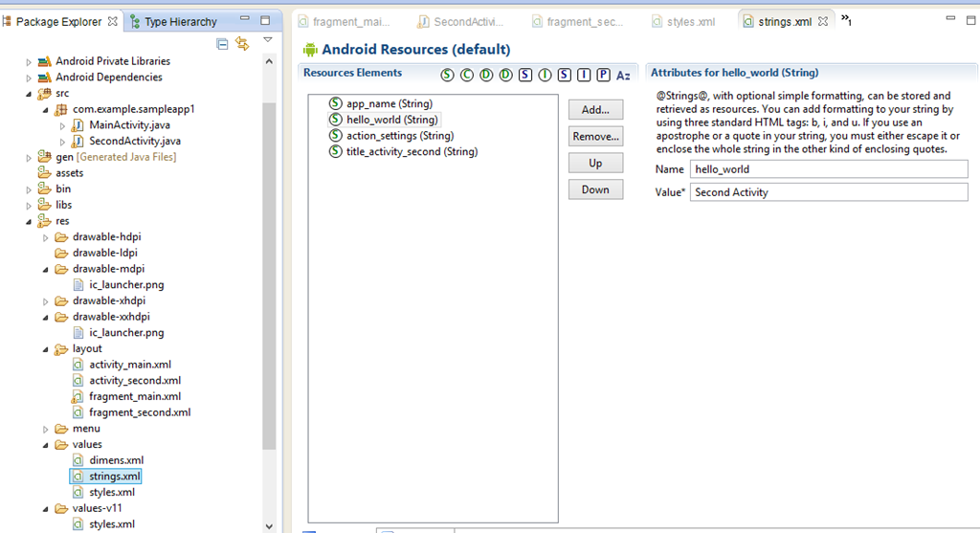
Task: Sort resources alphabetically with Az icon
Action: tap(623, 76)
